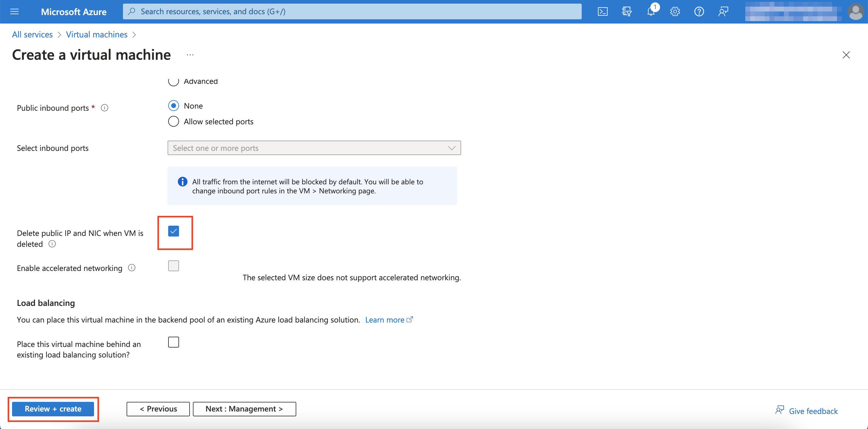The image size is (868, 429).
Task: Navigate to Virtual machines breadcrumb
Action: [96, 34]
